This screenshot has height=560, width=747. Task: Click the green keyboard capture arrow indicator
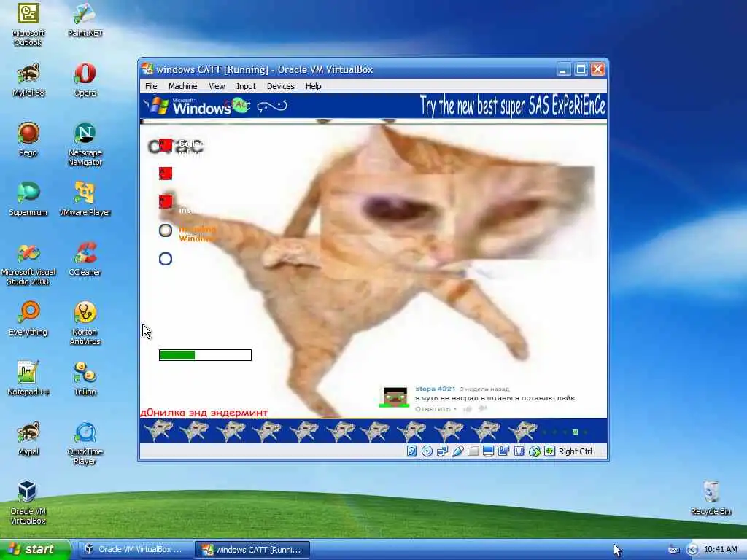click(550, 451)
